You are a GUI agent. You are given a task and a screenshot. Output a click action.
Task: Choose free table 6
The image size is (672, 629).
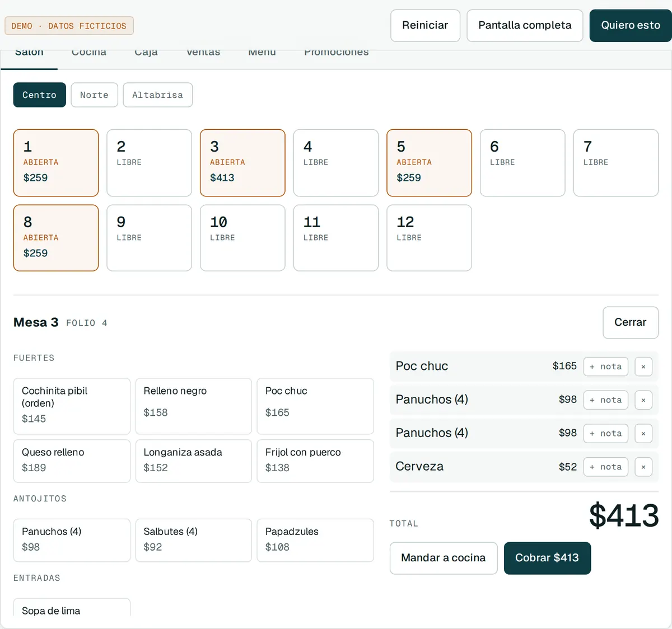(522, 163)
